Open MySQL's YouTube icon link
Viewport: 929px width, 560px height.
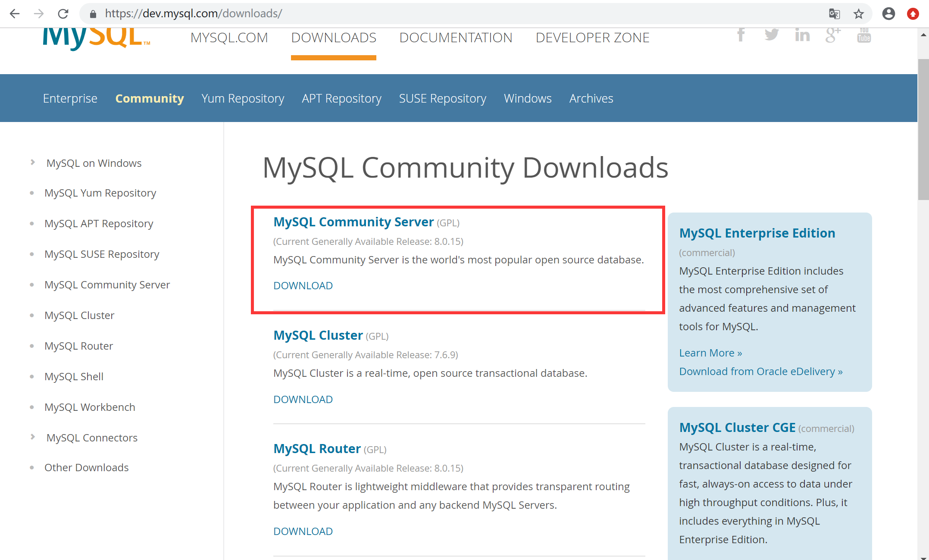863,35
